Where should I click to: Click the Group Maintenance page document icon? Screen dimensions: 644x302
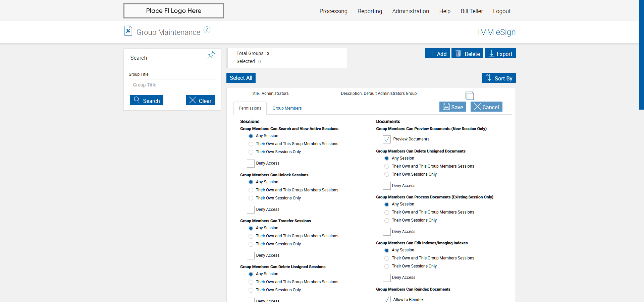[x=128, y=31]
